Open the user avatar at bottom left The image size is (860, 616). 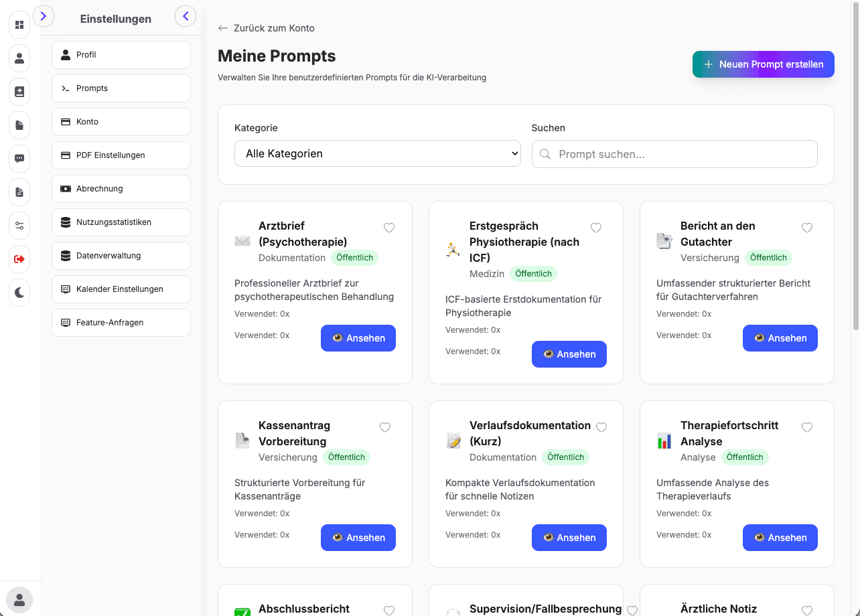tap(19, 599)
